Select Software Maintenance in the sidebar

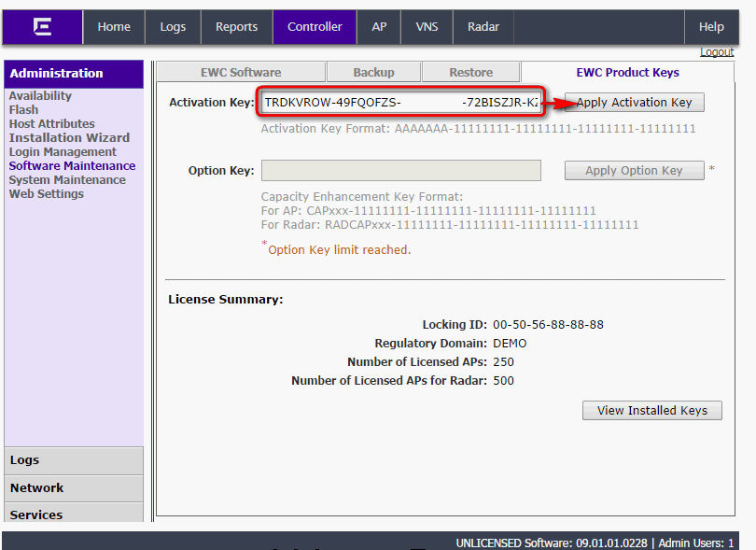[x=72, y=165]
